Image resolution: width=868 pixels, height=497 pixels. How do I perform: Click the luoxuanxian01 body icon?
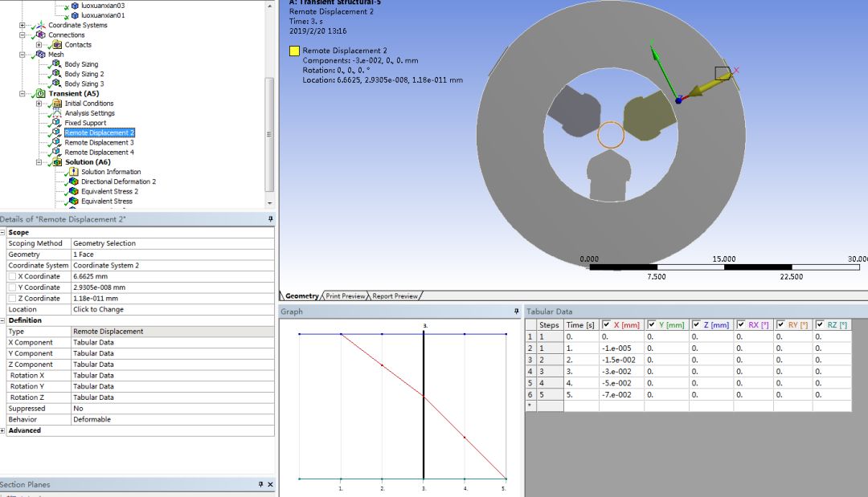(75, 15)
